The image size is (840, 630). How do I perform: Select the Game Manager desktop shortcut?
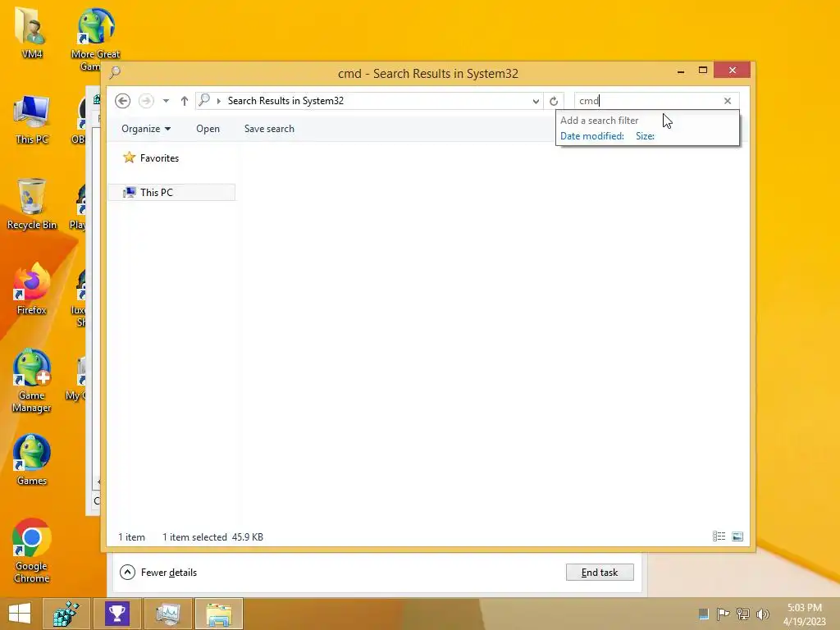(x=32, y=381)
